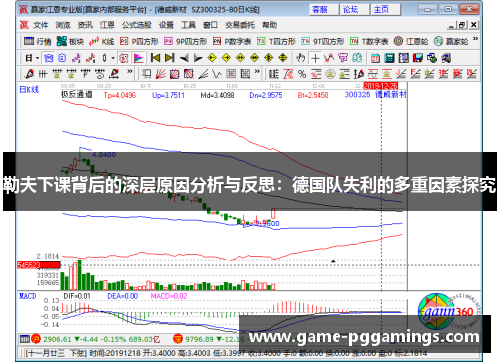The width and height of the screenshot is (500, 362).
Task: Open the P四方形 tool
Action: [x=139, y=41]
